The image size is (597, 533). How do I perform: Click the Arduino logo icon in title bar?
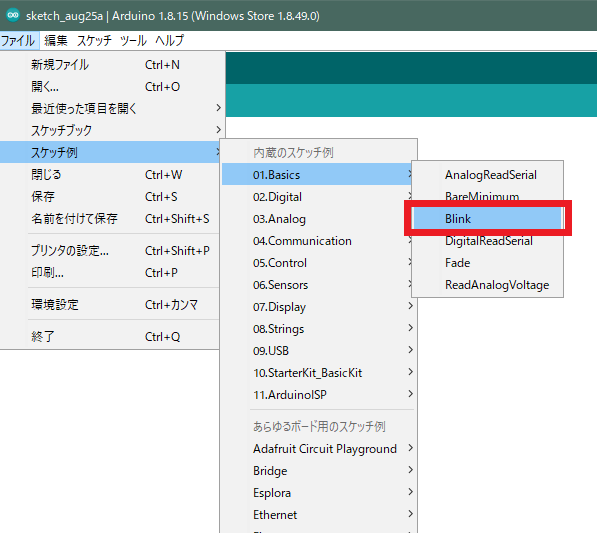coord(13,15)
